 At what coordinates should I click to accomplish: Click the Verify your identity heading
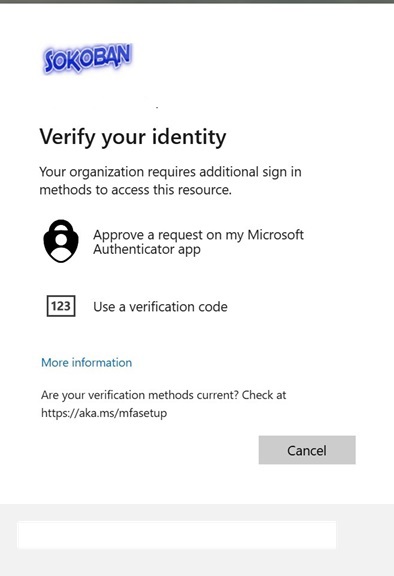[133, 137]
